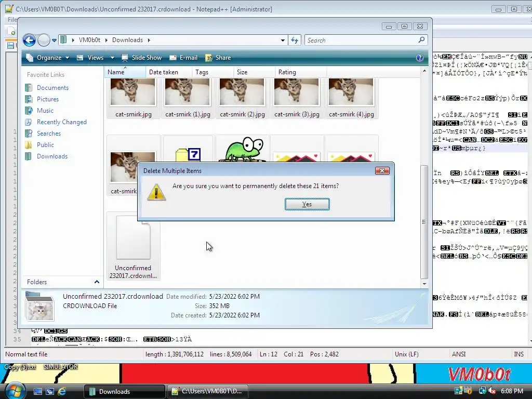Expand the Folders pane chevron
Image resolution: width=532 pixels, height=399 pixels.
tap(97, 282)
